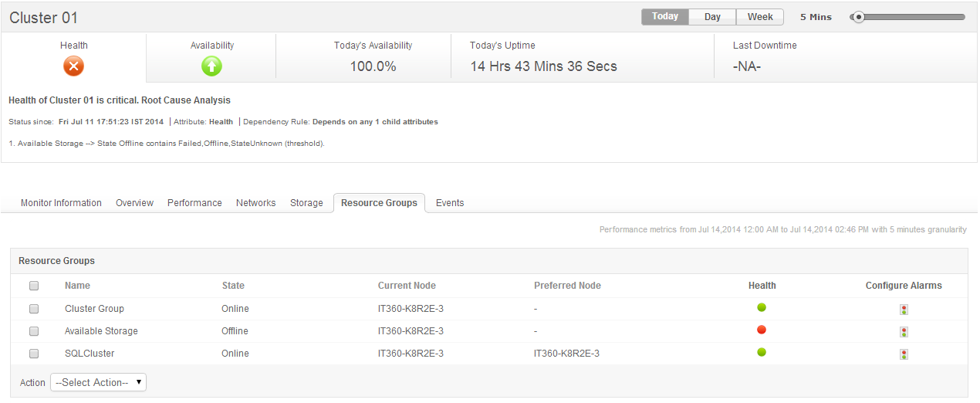
Task: Tick the Cluster Group row checkbox
Action: [34, 309]
